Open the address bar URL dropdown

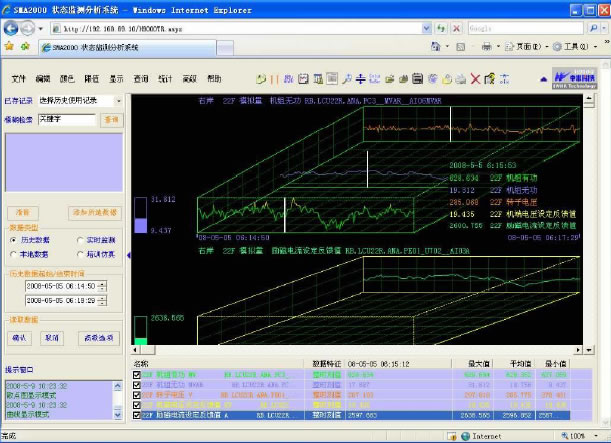click(x=427, y=28)
